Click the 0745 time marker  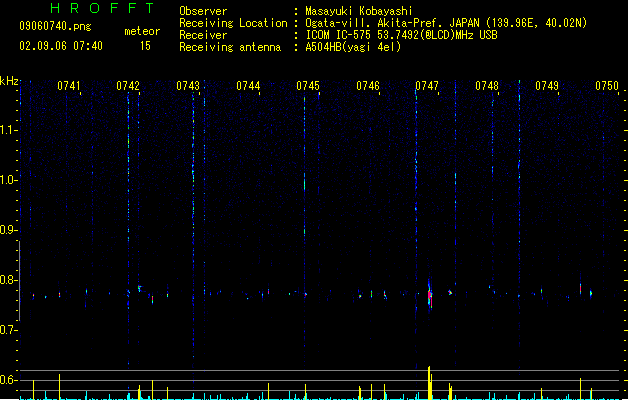[308, 86]
